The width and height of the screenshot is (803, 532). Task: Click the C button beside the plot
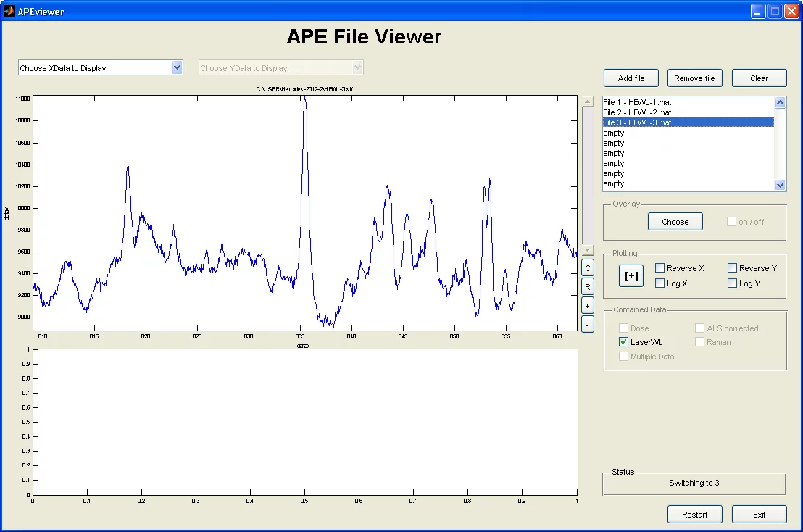(588, 267)
